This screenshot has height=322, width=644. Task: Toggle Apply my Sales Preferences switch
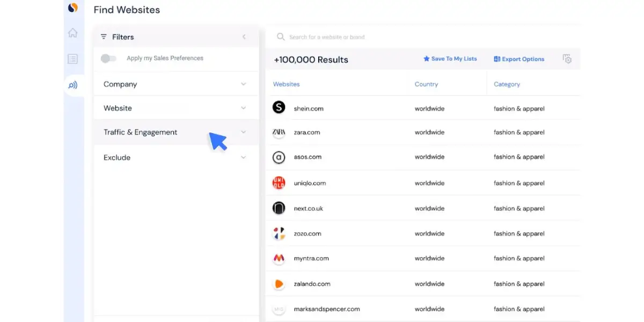tap(108, 58)
